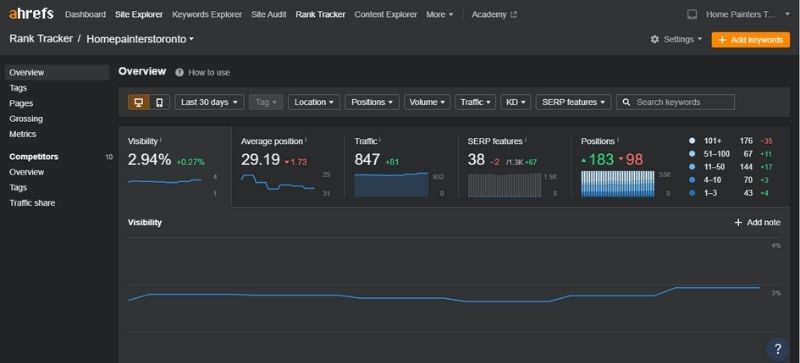This screenshot has width=800, height=363.
Task: Click the How to use help icon
Action: 179,72
